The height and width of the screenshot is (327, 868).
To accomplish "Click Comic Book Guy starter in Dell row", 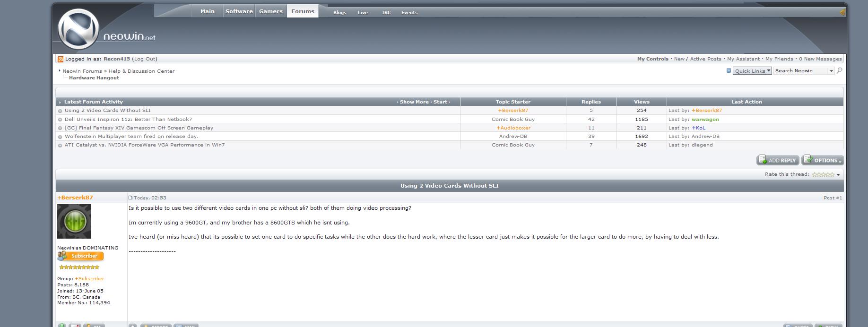I will tap(513, 120).
